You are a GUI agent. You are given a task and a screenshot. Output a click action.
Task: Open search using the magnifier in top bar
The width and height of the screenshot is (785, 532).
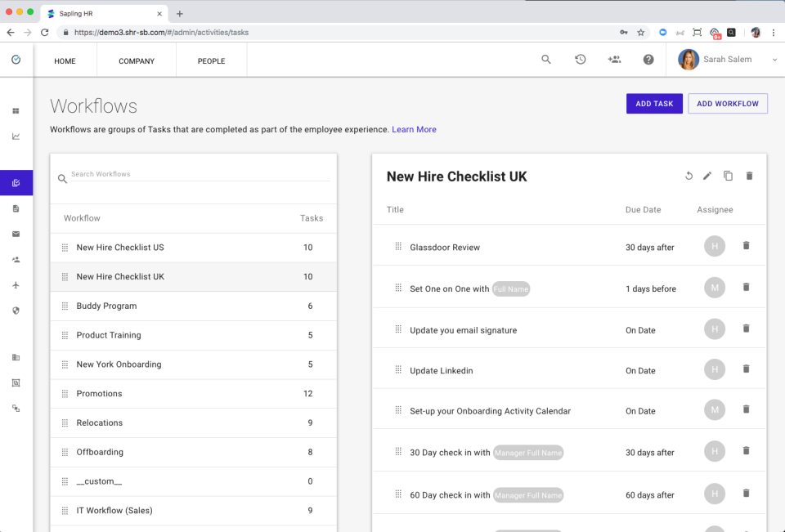tap(545, 59)
